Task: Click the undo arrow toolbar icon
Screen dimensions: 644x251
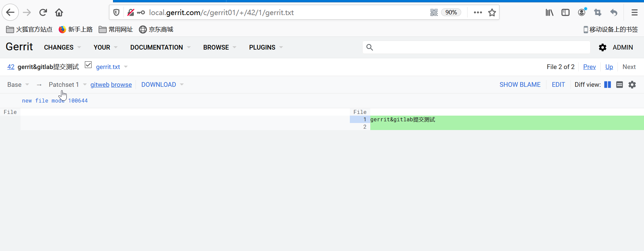Action: 614,12
